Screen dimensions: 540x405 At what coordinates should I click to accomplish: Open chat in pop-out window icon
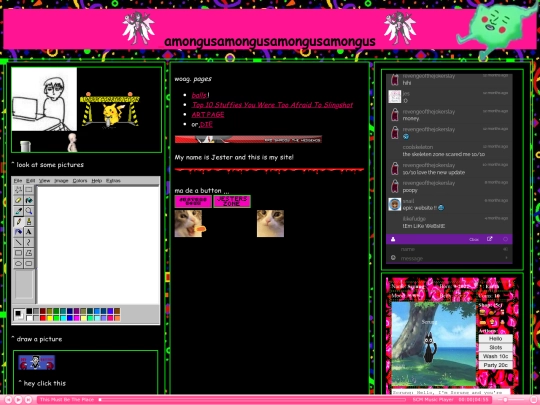(x=489, y=239)
